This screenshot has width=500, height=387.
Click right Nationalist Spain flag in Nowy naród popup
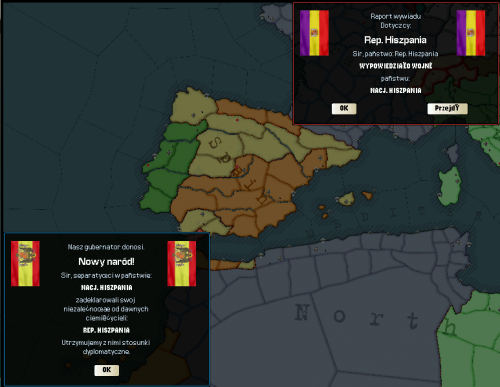(182, 264)
